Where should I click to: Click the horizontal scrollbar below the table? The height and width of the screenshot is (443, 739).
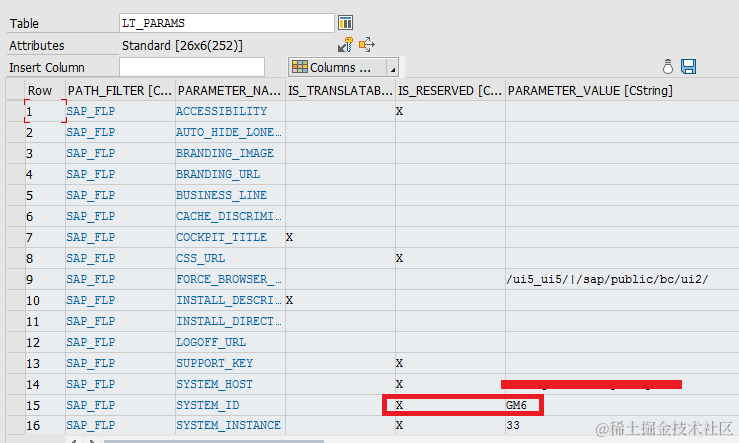point(213,441)
